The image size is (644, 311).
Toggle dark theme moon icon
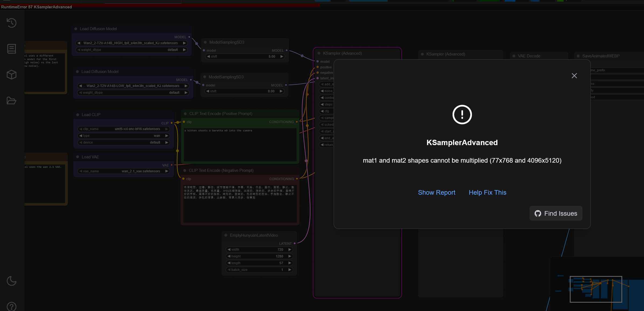coord(12,281)
